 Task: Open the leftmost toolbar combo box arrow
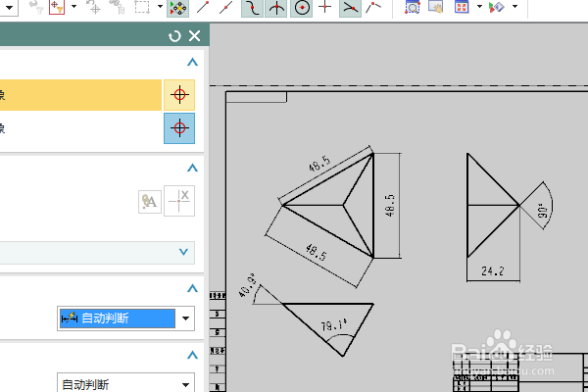click(10, 8)
